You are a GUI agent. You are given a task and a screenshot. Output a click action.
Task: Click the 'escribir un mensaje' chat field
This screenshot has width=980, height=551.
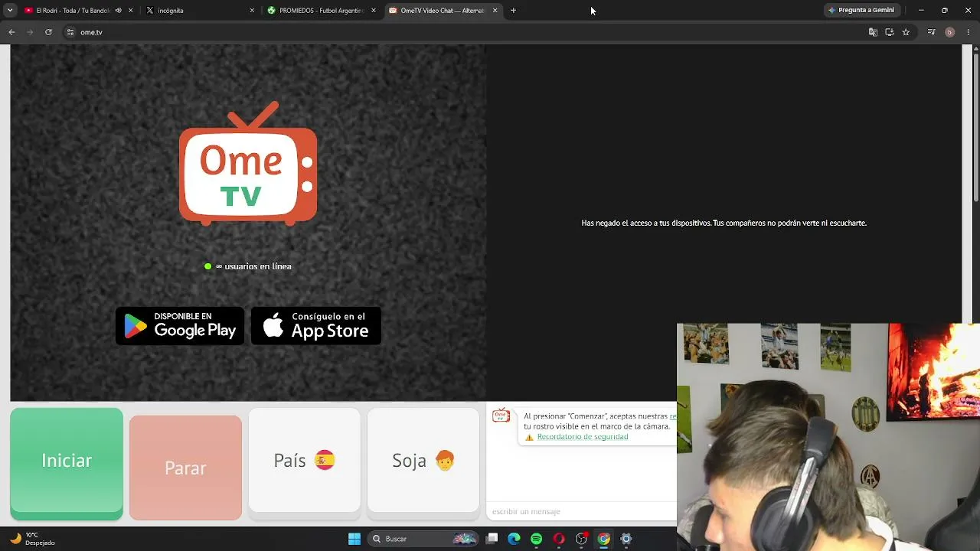(582, 511)
